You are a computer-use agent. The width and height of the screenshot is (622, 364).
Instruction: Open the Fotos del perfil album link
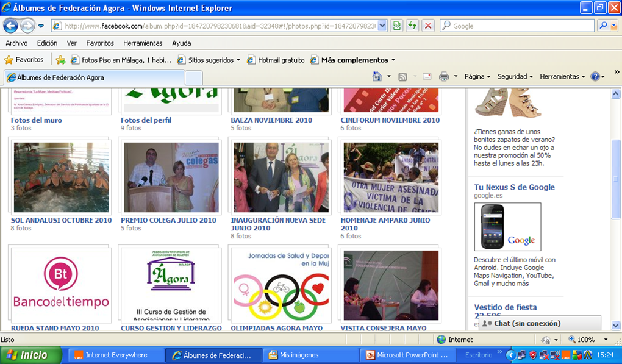pos(146,120)
